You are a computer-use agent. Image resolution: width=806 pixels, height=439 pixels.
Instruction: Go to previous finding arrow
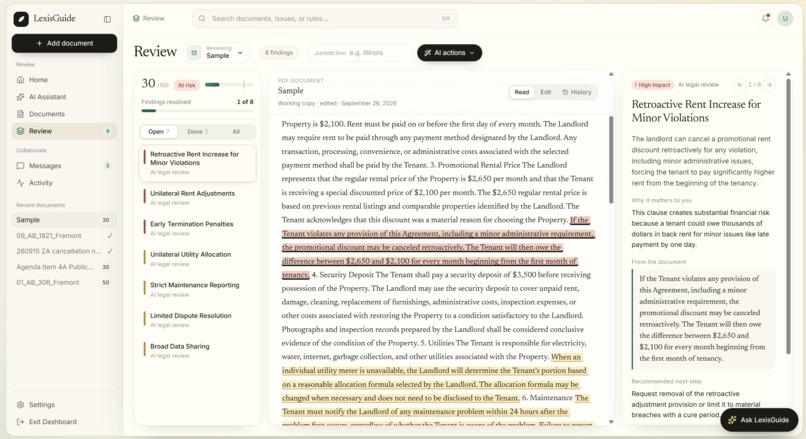(740, 84)
